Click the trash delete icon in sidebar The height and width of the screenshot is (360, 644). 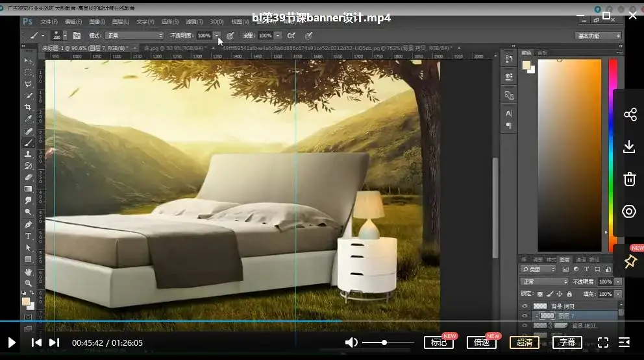pyautogui.click(x=629, y=179)
